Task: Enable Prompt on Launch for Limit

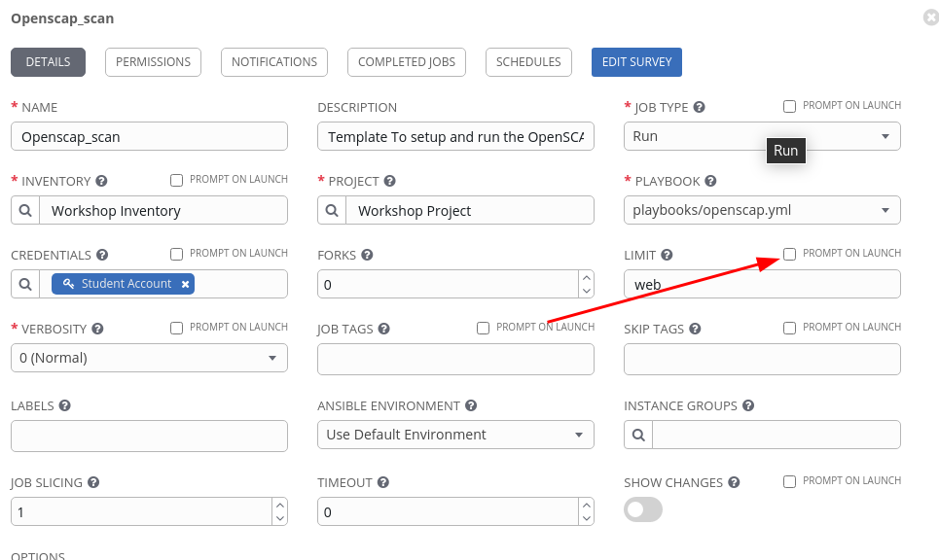Action: (790, 254)
